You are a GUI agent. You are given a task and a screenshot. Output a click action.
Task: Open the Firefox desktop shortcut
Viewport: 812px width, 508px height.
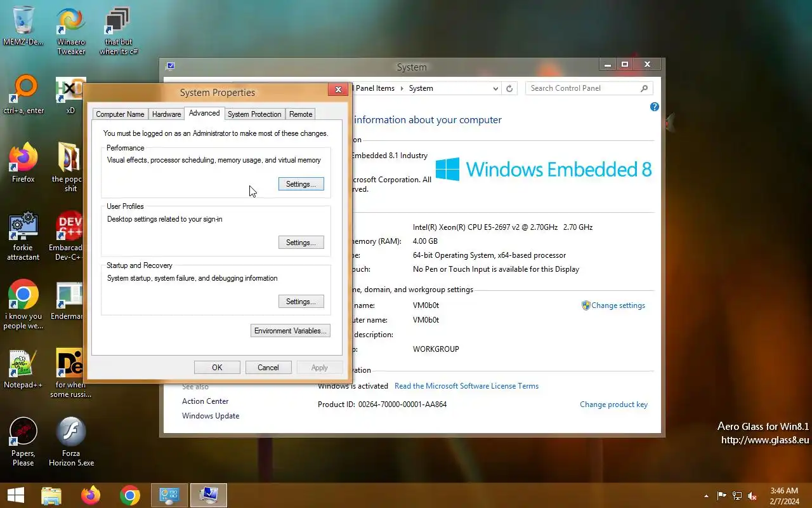click(x=23, y=163)
